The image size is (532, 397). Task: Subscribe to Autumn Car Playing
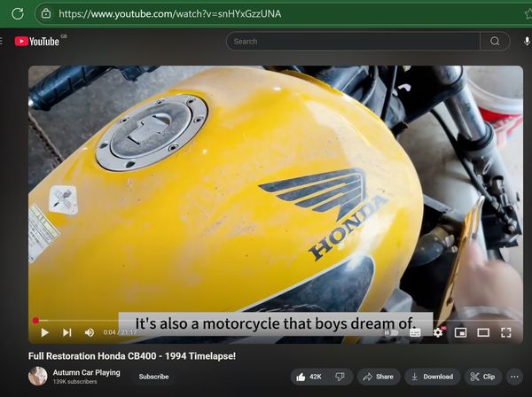pos(153,377)
